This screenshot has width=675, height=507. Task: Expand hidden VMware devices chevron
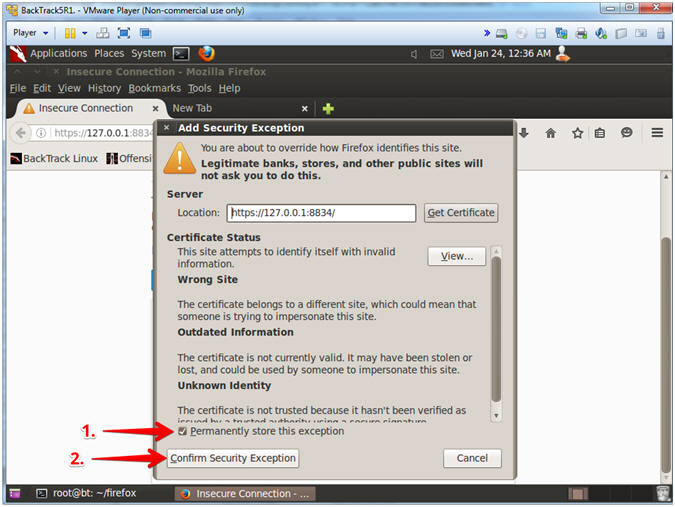point(486,33)
